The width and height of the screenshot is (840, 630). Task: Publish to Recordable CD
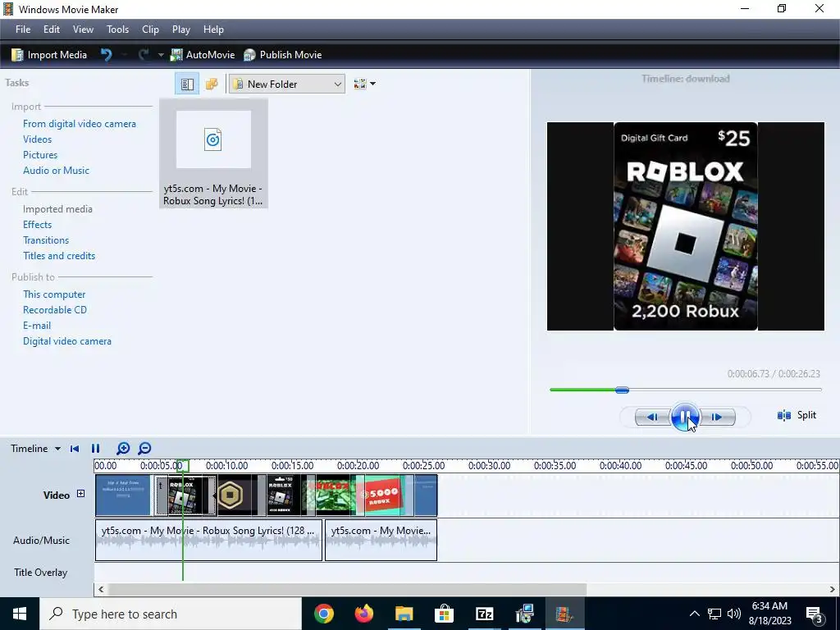tap(55, 309)
